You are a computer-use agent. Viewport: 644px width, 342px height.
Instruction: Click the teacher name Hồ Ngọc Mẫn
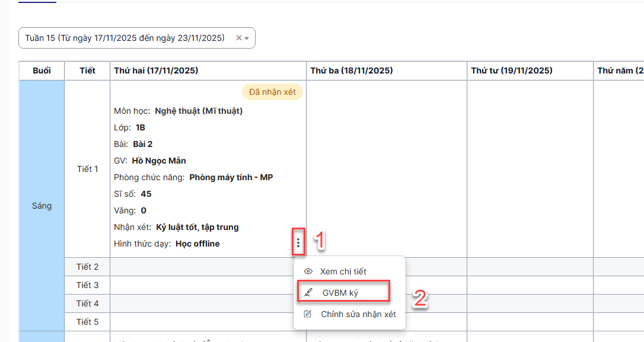[x=159, y=161]
